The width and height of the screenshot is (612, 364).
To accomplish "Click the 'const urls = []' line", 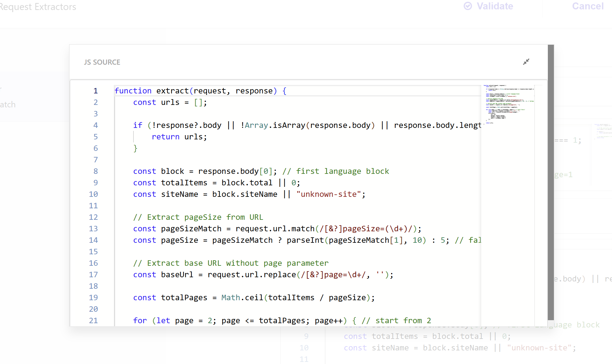I will [x=170, y=102].
